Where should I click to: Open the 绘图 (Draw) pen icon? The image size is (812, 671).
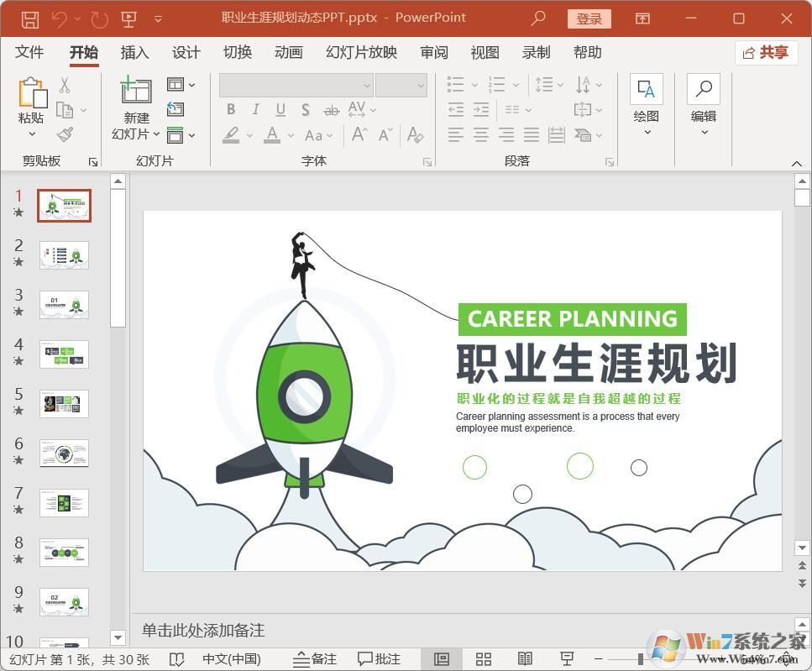[646, 90]
